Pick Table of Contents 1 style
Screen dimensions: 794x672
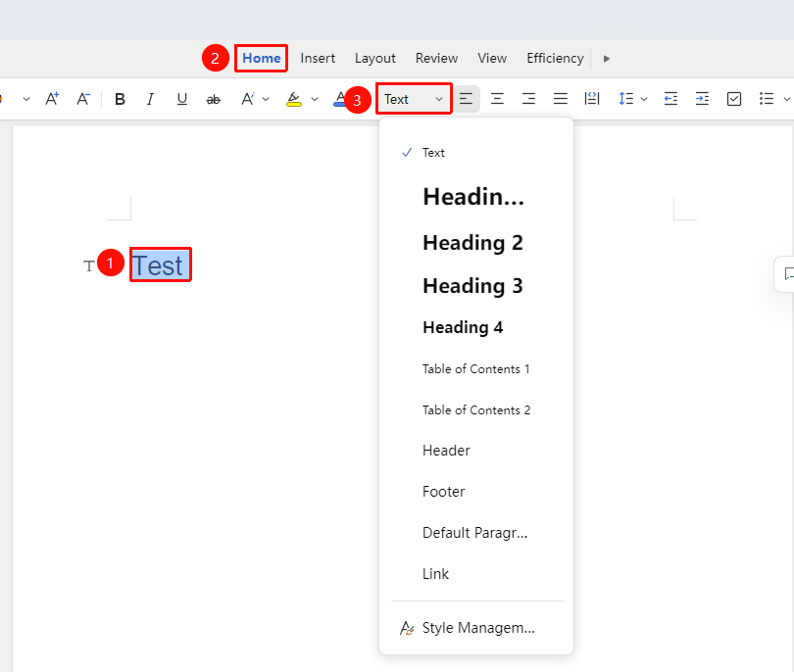coord(476,369)
